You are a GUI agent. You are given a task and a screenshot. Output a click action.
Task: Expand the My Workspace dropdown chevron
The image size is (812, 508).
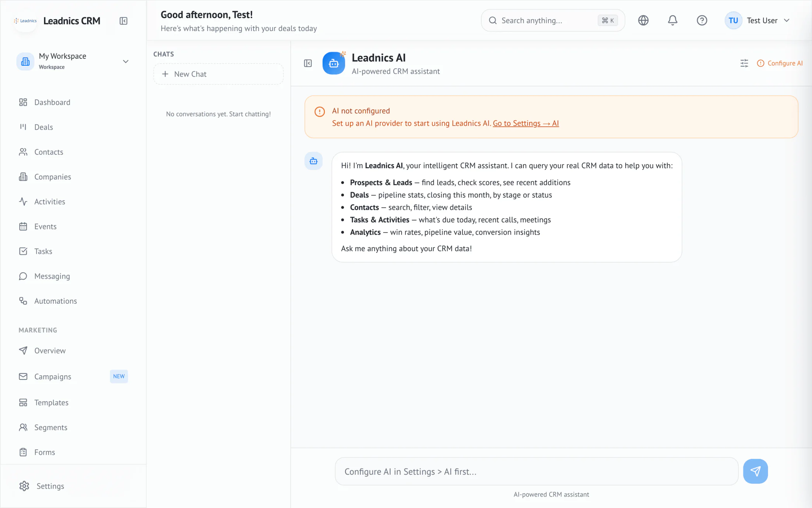pyautogui.click(x=125, y=61)
